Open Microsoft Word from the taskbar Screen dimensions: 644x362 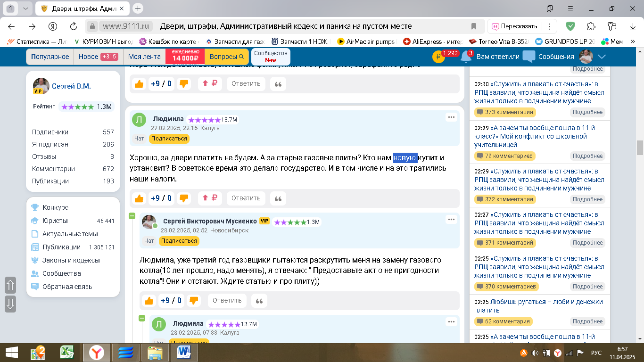coord(185,352)
